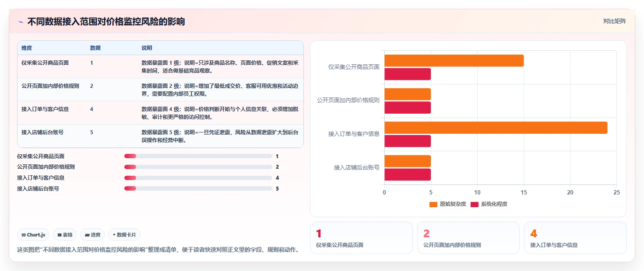Click the x-axis tick label 0

[x=384, y=192]
